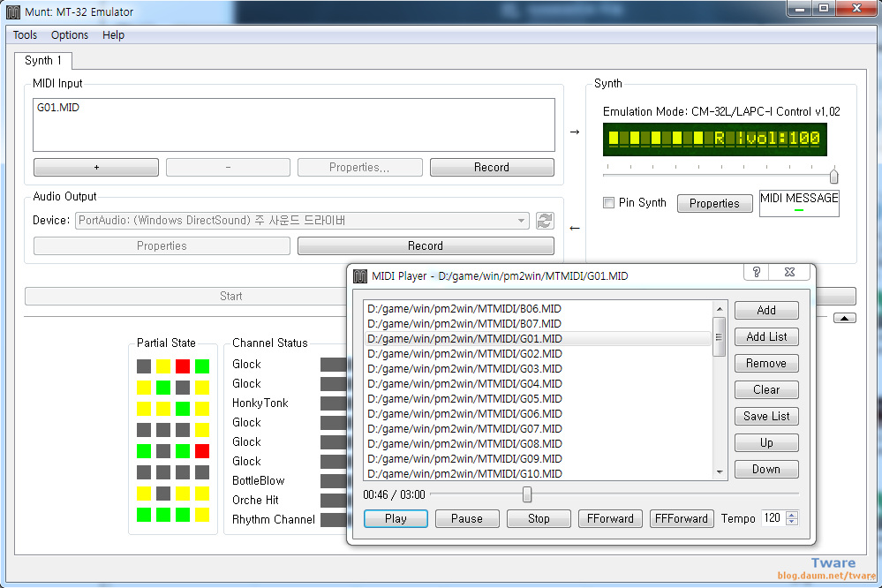Click the Rhythm Channel label

coord(274,519)
